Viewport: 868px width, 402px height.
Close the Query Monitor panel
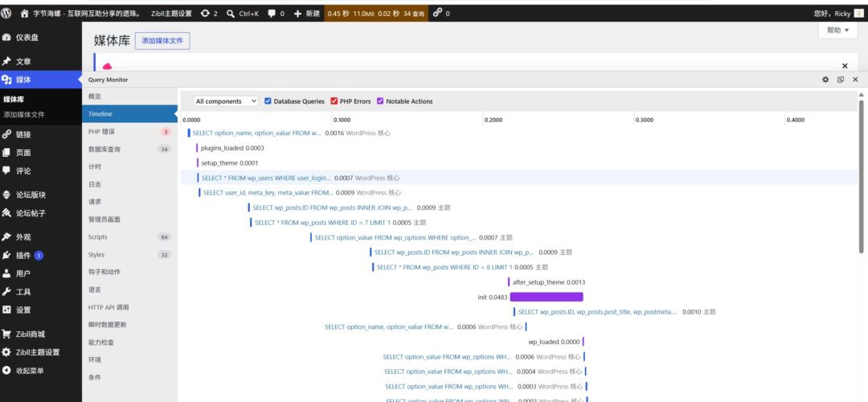click(x=855, y=80)
